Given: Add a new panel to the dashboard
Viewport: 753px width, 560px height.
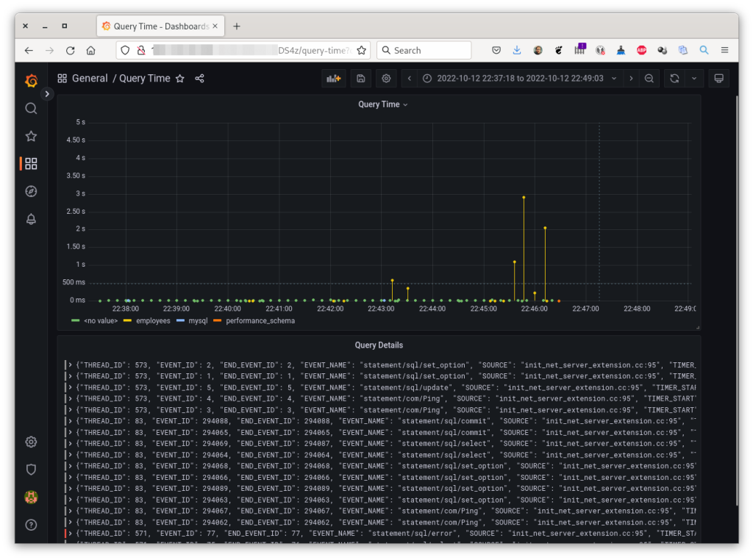Looking at the screenshot, I should click(333, 78).
